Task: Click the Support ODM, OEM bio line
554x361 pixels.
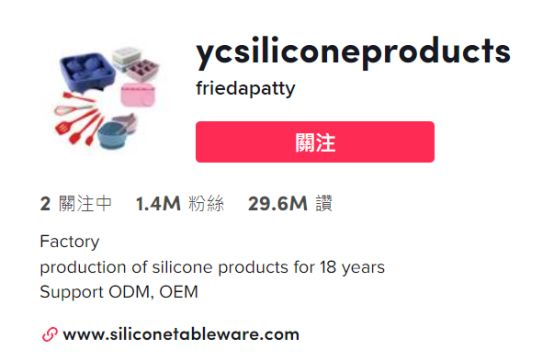Action: coord(119,292)
